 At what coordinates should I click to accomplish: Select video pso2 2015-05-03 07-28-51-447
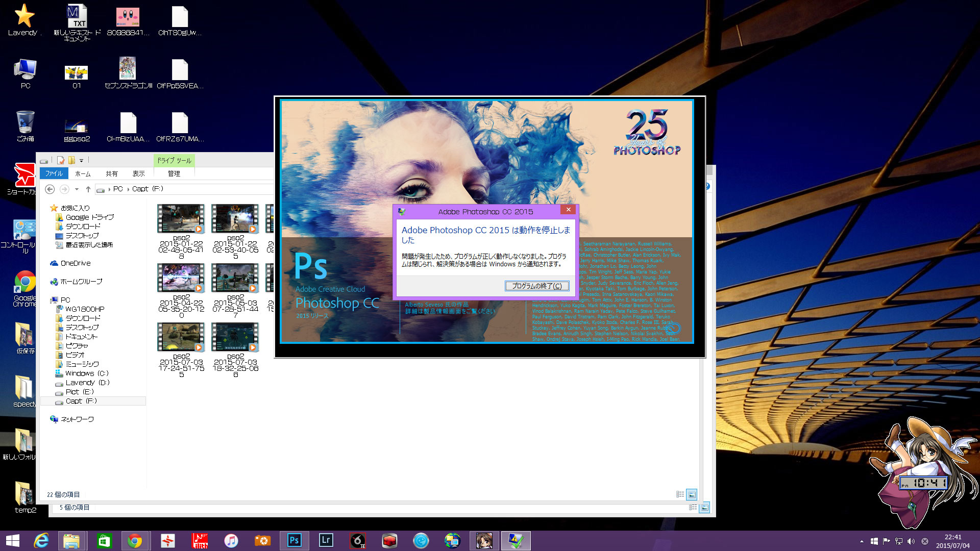pos(235,291)
